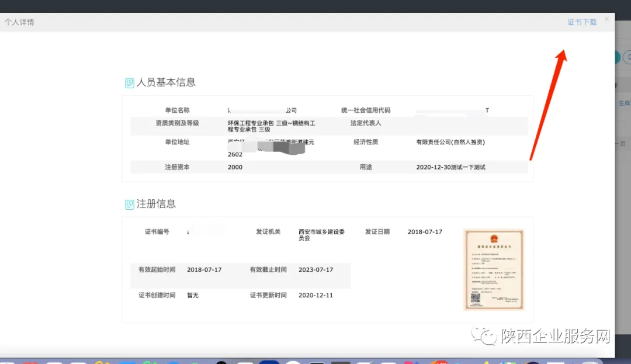631x364 pixels.
Task: Click the 注册信息 section heading
Action: [x=156, y=204]
